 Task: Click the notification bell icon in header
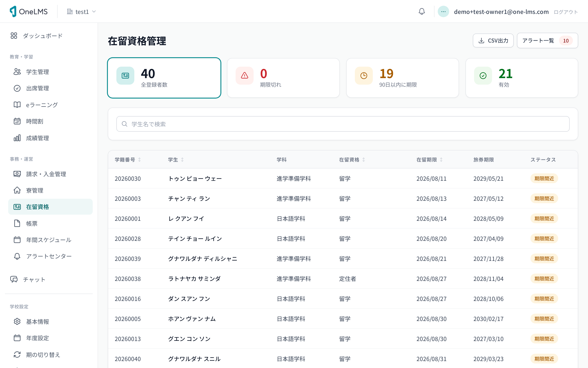(422, 11)
